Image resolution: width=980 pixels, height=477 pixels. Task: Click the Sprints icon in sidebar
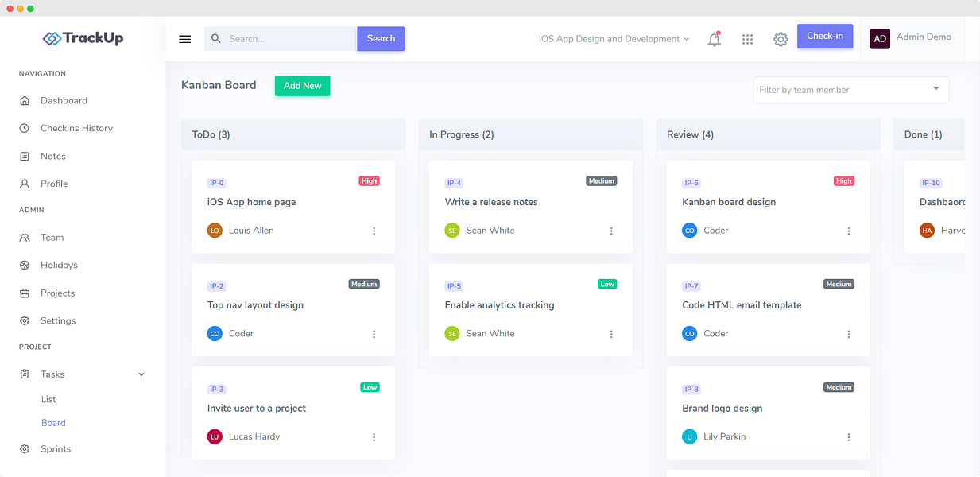(x=25, y=449)
